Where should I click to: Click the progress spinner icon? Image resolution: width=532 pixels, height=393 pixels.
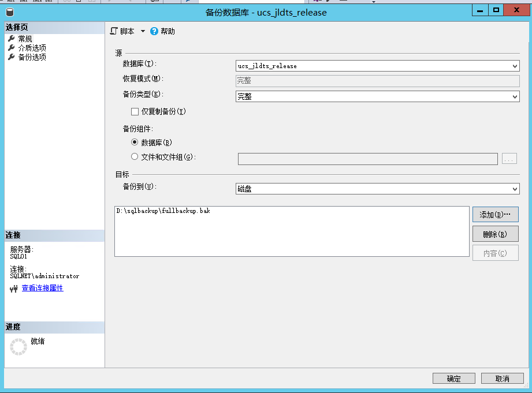point(18,347)
